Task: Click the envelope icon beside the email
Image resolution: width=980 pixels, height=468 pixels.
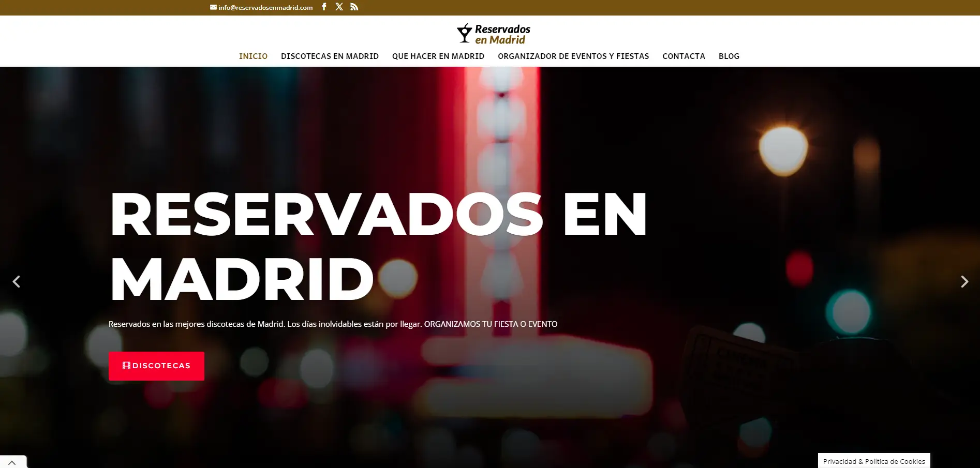Action: (213, 7)
